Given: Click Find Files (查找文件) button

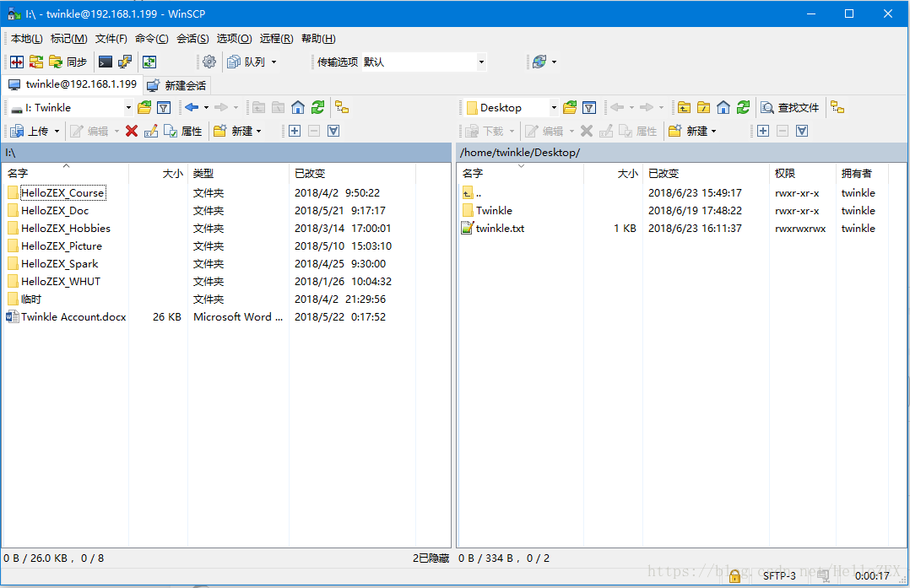Looking at the screenshot, I should point(790,108).
